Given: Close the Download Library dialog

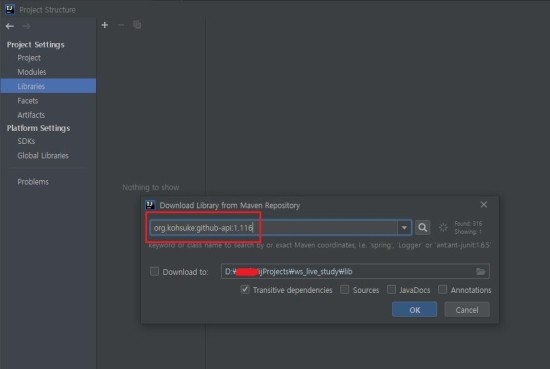Looking at the screenshot, I should (x=484, y=204).
